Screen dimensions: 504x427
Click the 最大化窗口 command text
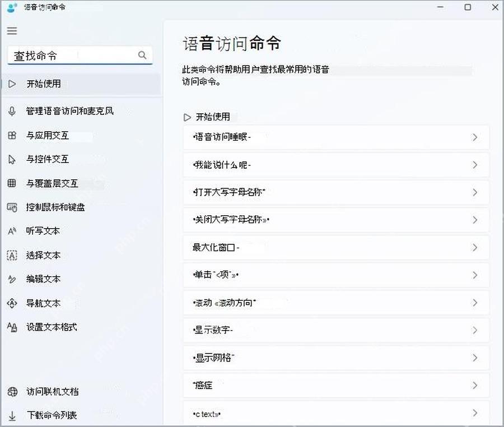(x=216, y=248)
